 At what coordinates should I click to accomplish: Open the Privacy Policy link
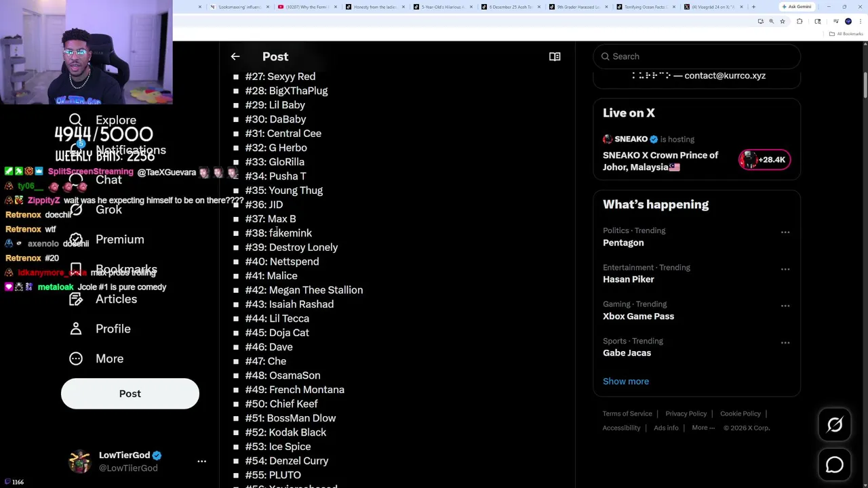(686, 413)
